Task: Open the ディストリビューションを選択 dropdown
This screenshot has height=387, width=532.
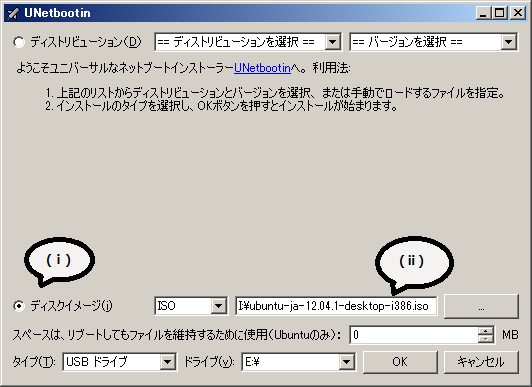Action: pyautogui.click(x=248, y=42)
